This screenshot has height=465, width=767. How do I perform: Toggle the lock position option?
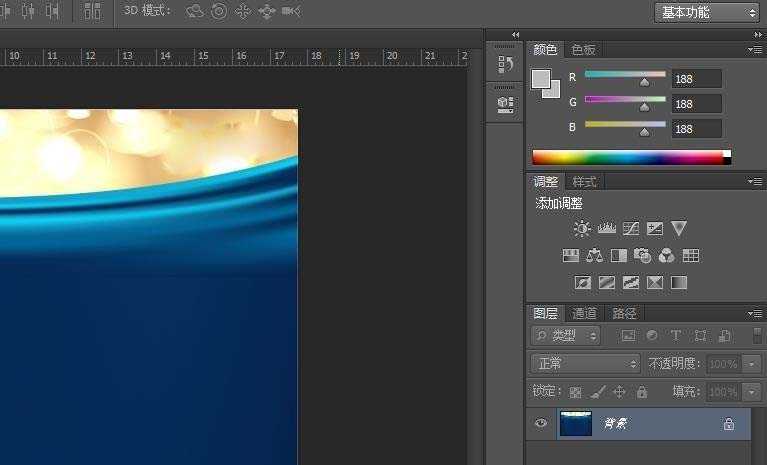pyautogui.click(x=619, y=392)
